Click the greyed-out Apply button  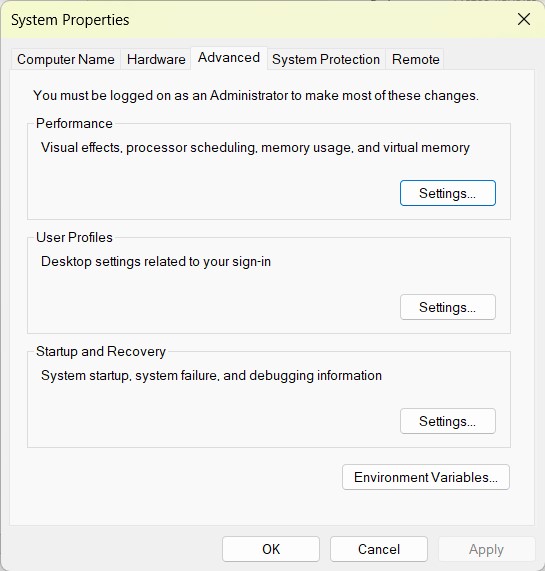[486, 549]
